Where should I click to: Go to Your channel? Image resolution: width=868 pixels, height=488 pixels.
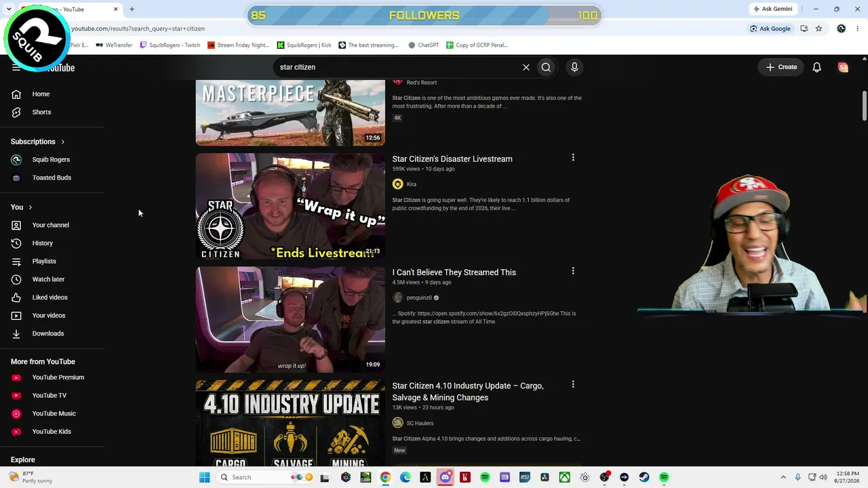(50, 225)
